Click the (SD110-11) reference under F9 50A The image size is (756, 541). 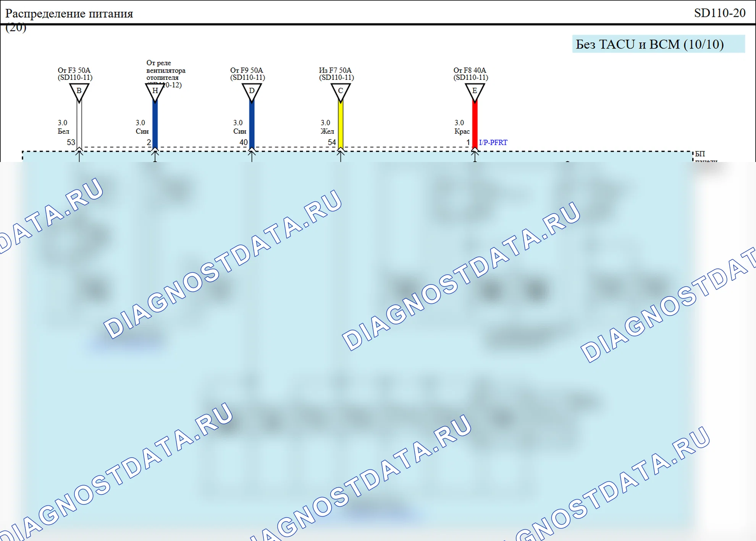248,78
